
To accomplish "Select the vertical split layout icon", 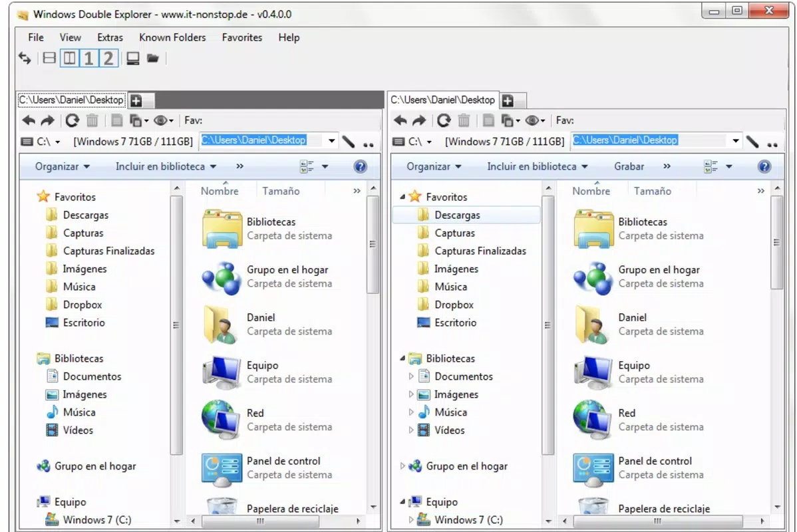I will 69,59.
